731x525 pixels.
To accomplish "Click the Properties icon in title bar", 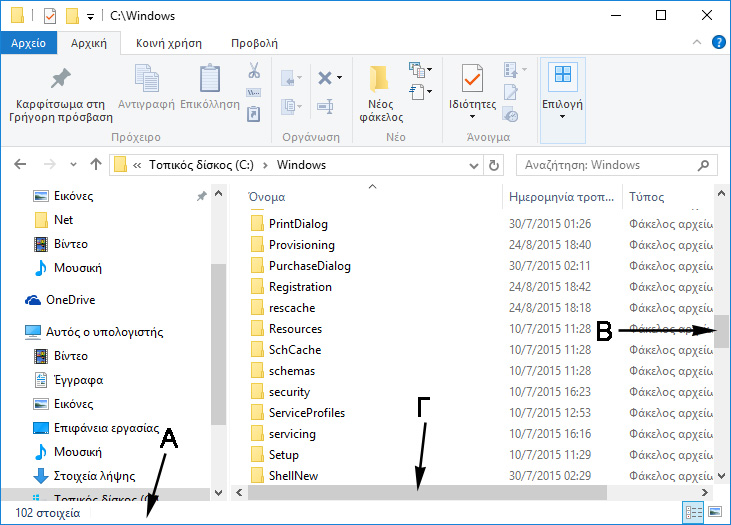I will 49,16.
